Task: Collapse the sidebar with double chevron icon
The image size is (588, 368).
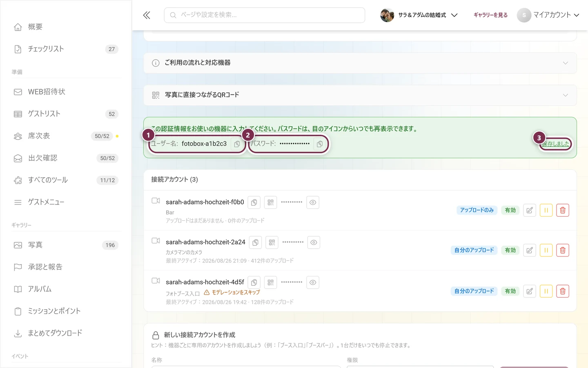Action: tap(147, 15)
